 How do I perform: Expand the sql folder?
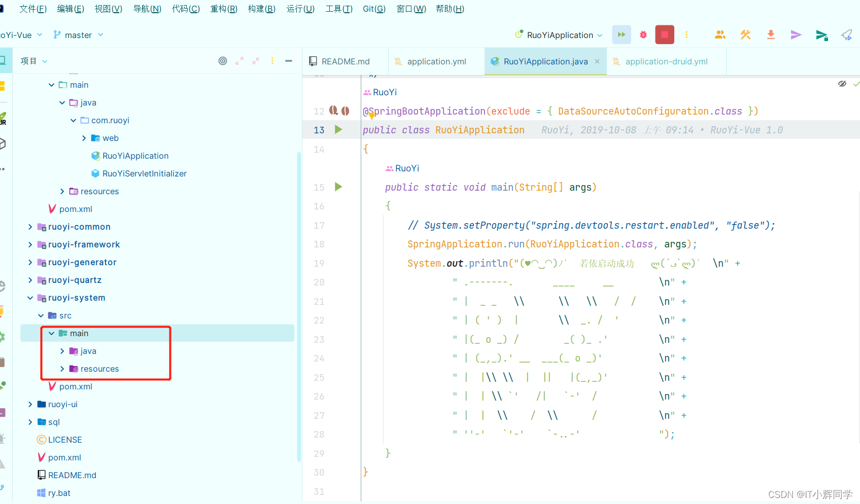(30, 422)
